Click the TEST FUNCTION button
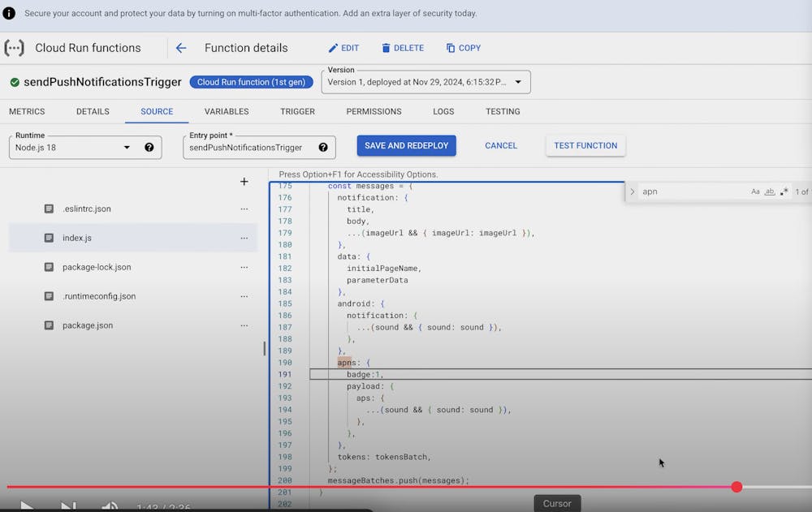Viewport: 812px width, 512px height. click(x=585, y=146)
